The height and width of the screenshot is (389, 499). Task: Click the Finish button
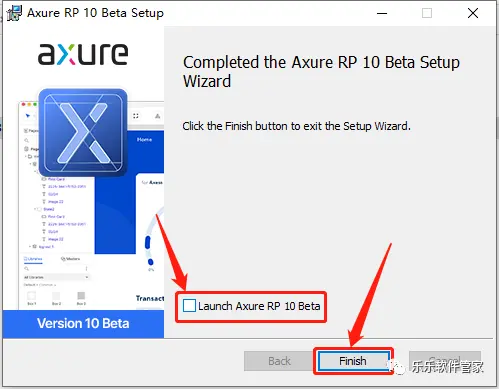tap(353, 361)
